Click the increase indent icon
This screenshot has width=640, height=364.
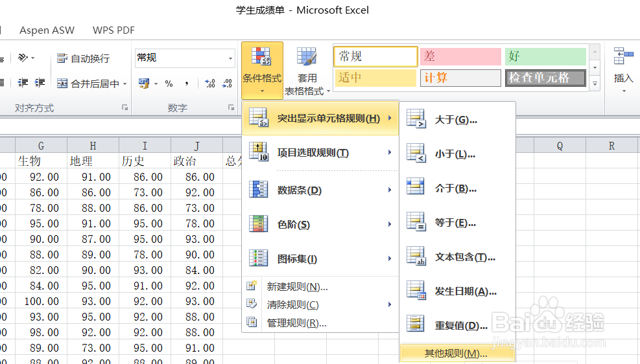coord(40,83)
